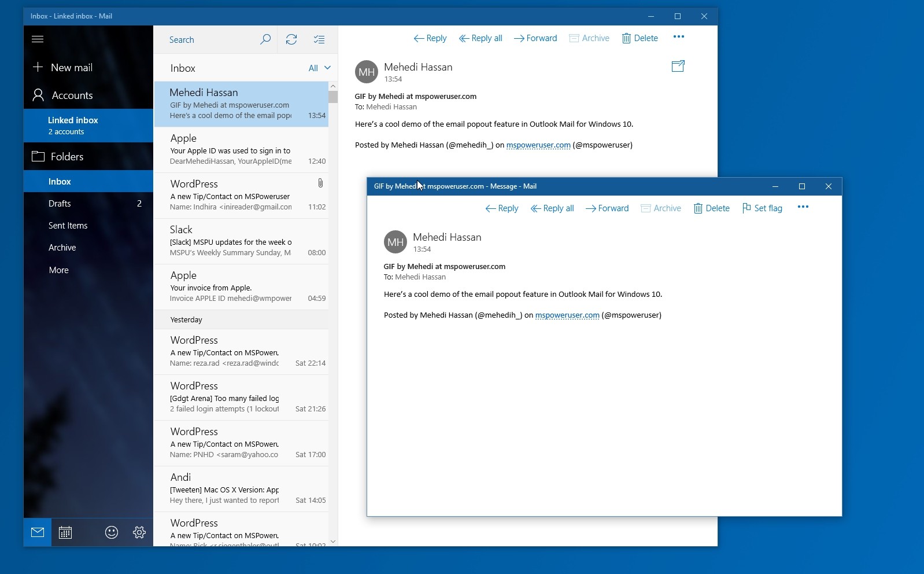Open the Calendar app icon
The width and height of the screenshot is (924, 574).
(65, 532)
